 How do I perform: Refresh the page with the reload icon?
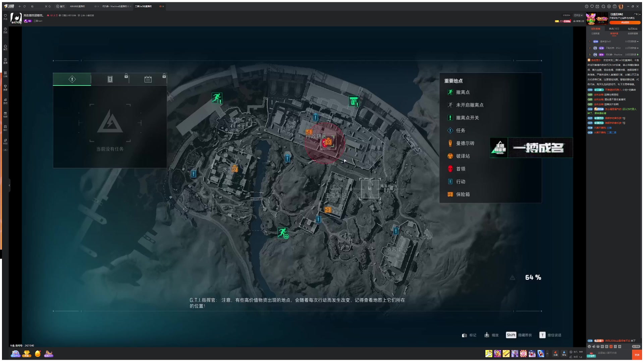point(24,6)
